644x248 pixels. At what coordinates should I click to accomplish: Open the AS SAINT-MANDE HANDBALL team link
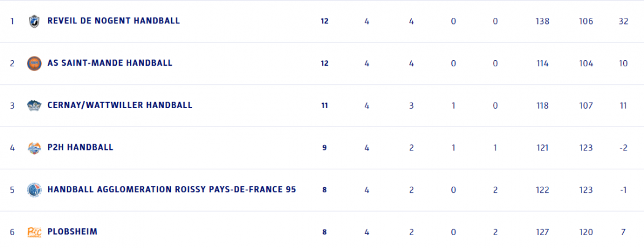[109, 63]
